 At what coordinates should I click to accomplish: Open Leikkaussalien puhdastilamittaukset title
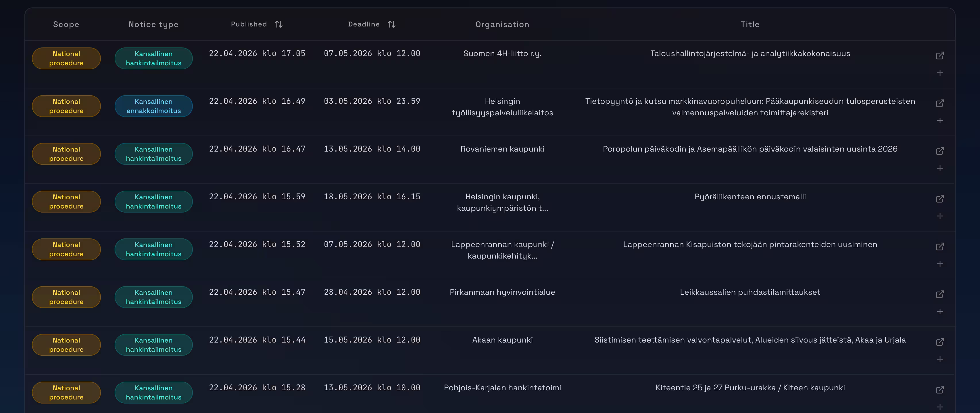pos(750,292)
